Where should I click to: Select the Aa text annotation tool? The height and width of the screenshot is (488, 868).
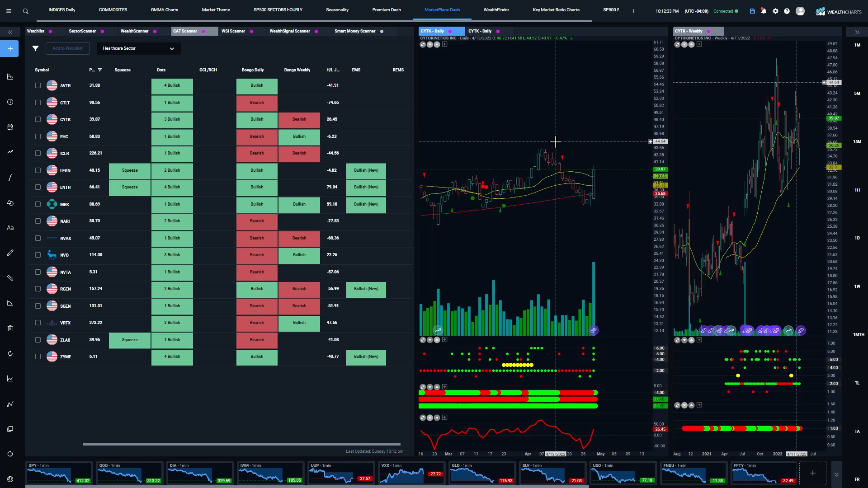[10, 228]
